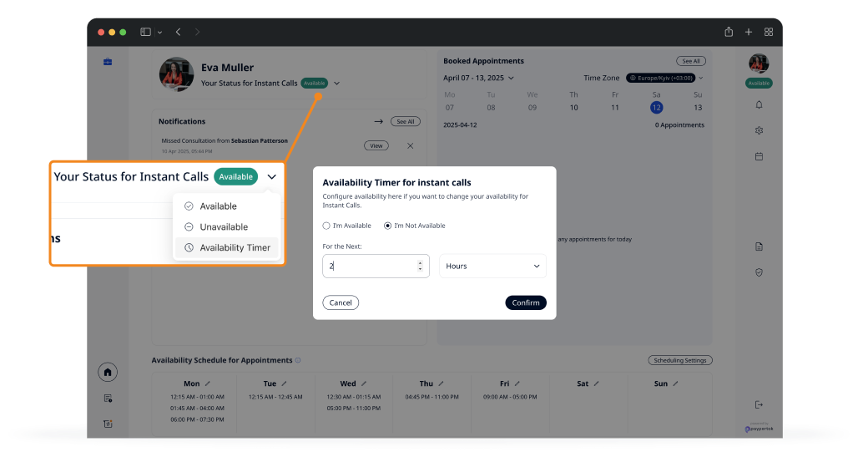Screen dimensions: 868x452
Task: Click See All in Booked Appointments
Action: point(691,61)
